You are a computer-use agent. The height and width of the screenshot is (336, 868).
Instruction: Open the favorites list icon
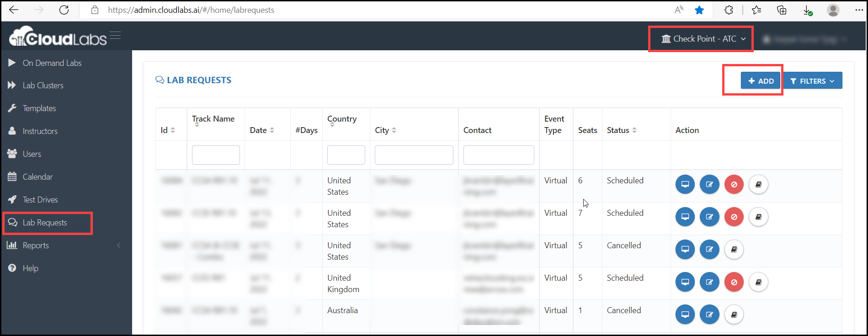756,10
